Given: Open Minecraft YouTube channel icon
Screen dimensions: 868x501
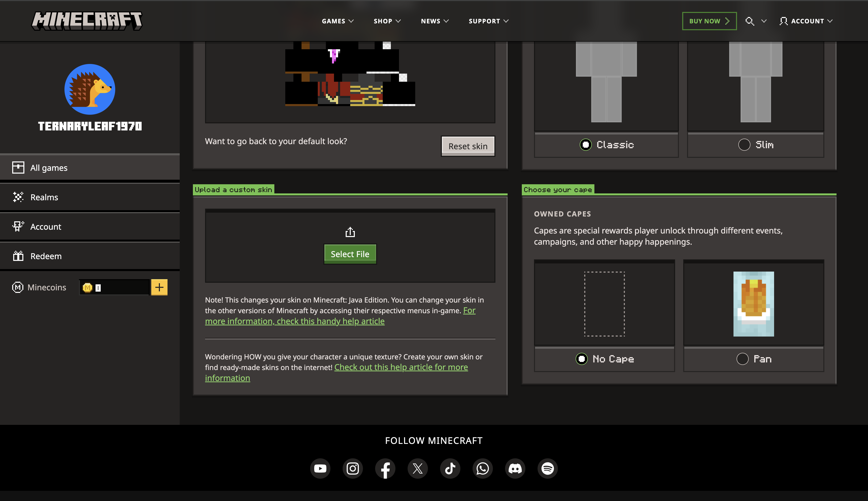Looking at the screenshot, I should point(320,468).
